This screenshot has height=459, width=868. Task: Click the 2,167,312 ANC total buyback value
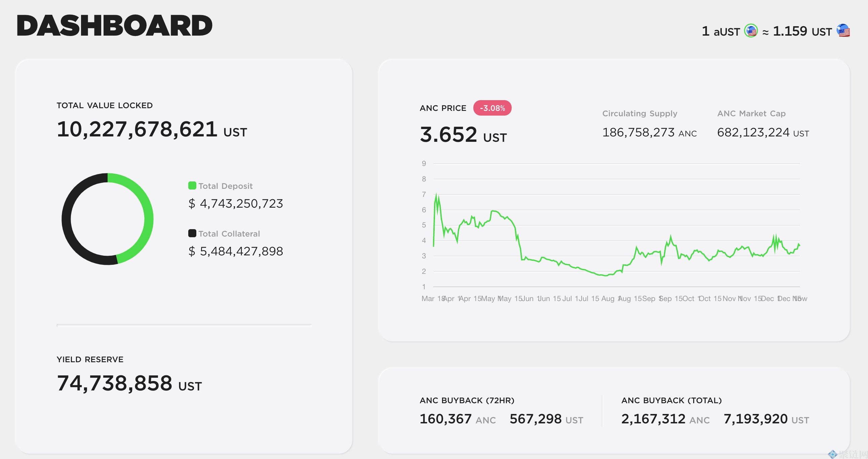[666, 419]
